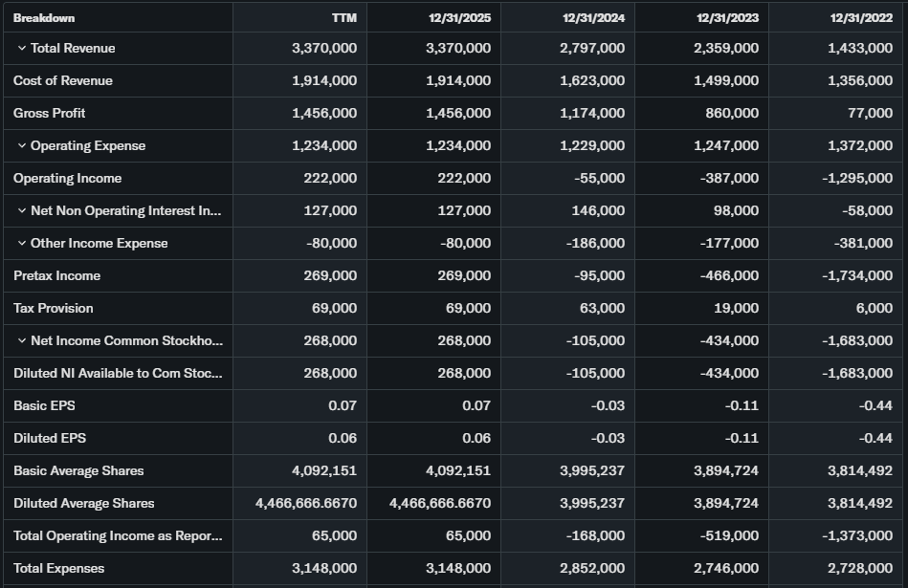Toggle the Other Income Expense chevron
The width and height of the screenshot is (908, 588).
[x=21, y=244]
